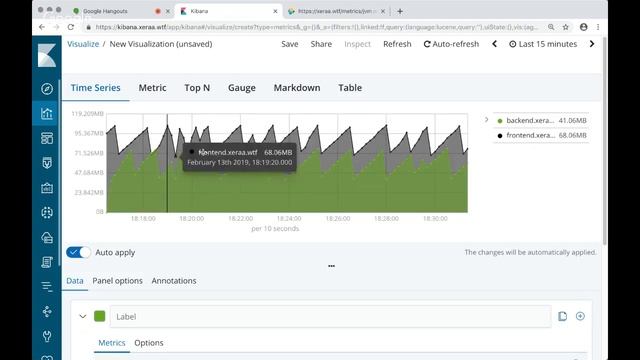This screenshot has width=640, height=360.
Task: Toggle backend.xera series in legend
Action: (542, 120)
